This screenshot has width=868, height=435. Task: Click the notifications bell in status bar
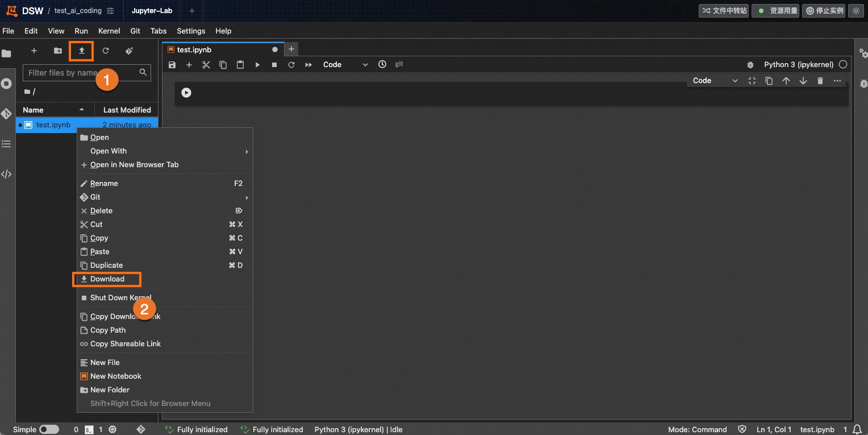(857, 429)
